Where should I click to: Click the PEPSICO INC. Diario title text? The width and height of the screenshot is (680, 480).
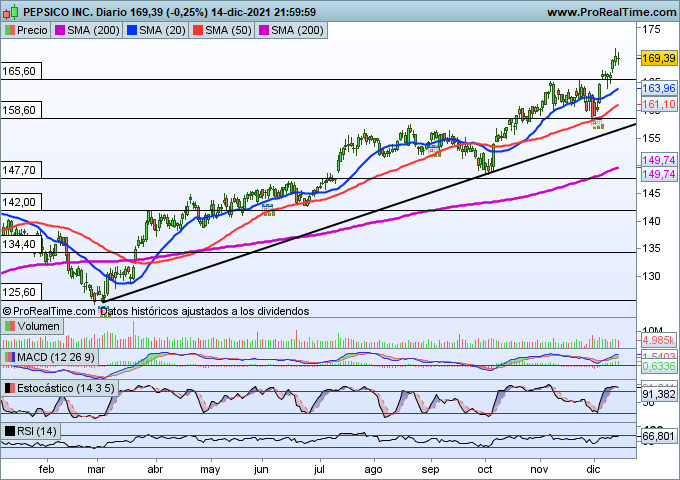pos(75,12)
